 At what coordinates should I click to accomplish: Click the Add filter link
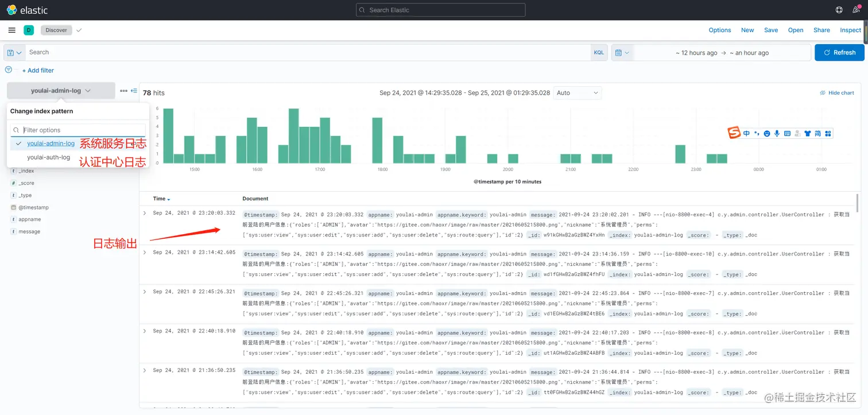coord(38,70)
